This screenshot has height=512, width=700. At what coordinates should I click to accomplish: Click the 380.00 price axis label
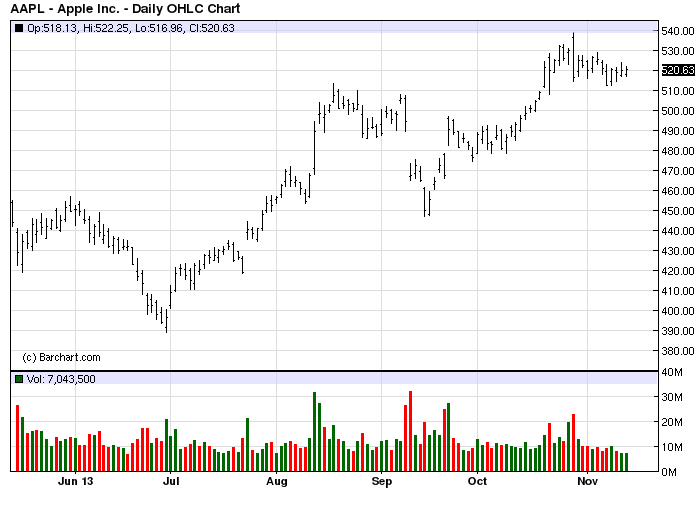(678, 351)
